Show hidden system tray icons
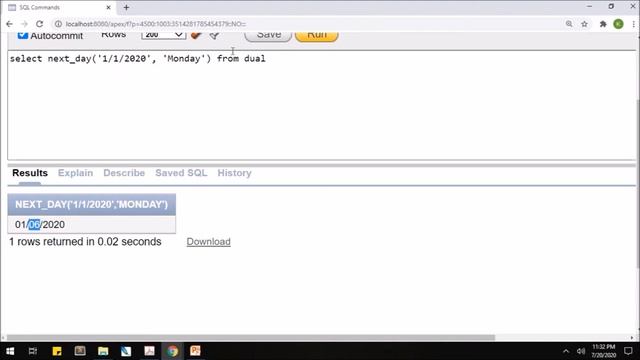 pyautogui.click(x=566, y=351)
